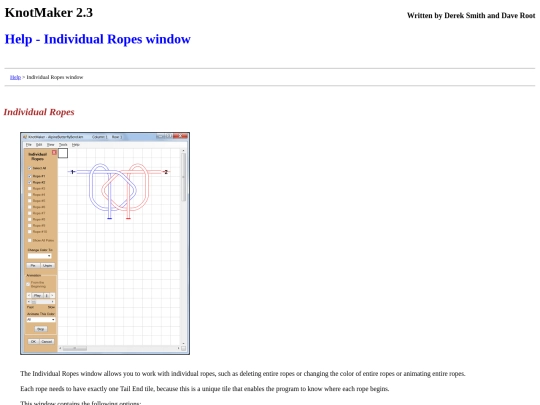
Task: Check the Rope #3 checkbox
Action: point(30,188)
